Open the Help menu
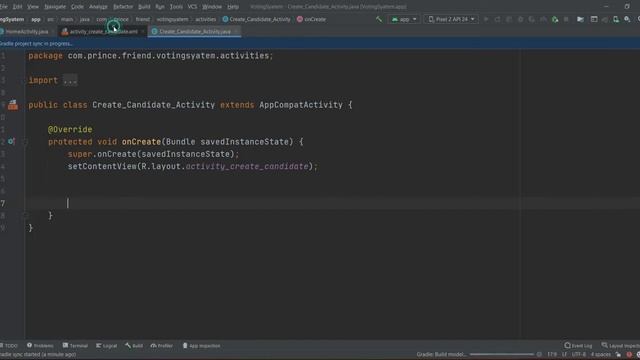The width and height of the screenshot is (640, 360). coord(233,7)
